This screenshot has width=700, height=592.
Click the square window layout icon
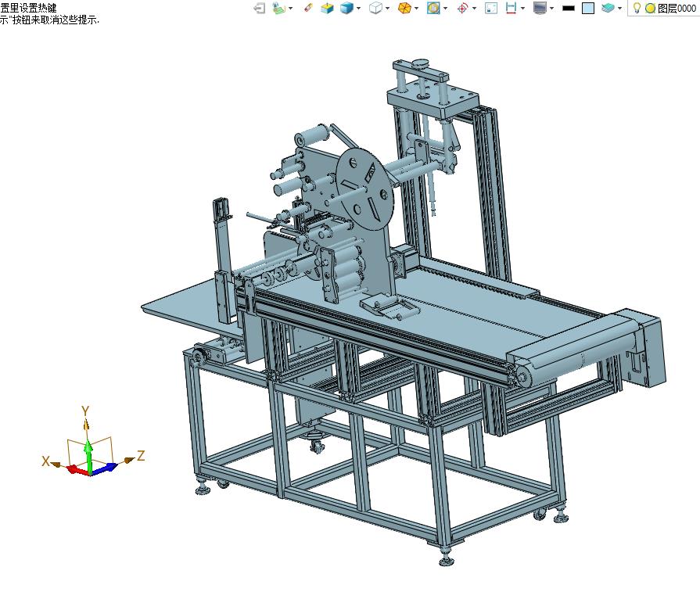tap(491, 8)
